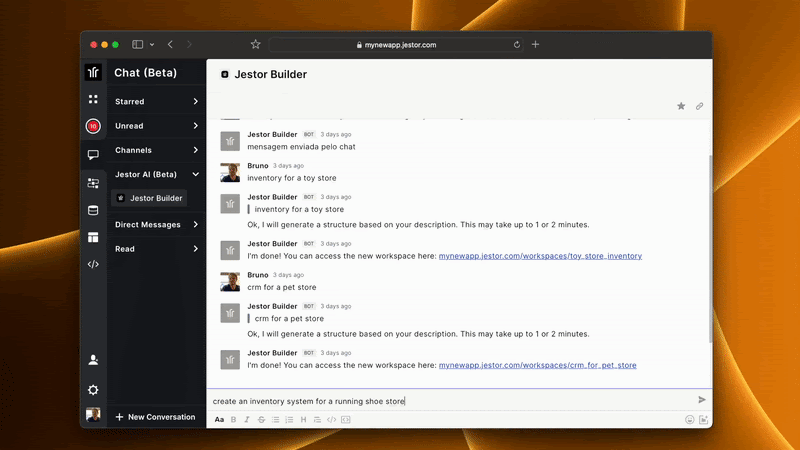This screenshot has width=800, height=450.
Task: Insert inline code with the code icon
Action: (332, 419)
